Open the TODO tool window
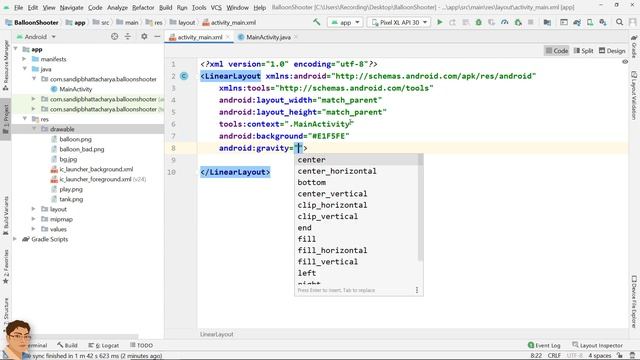Viewport: 640px width, 360px height. point(141,345)
